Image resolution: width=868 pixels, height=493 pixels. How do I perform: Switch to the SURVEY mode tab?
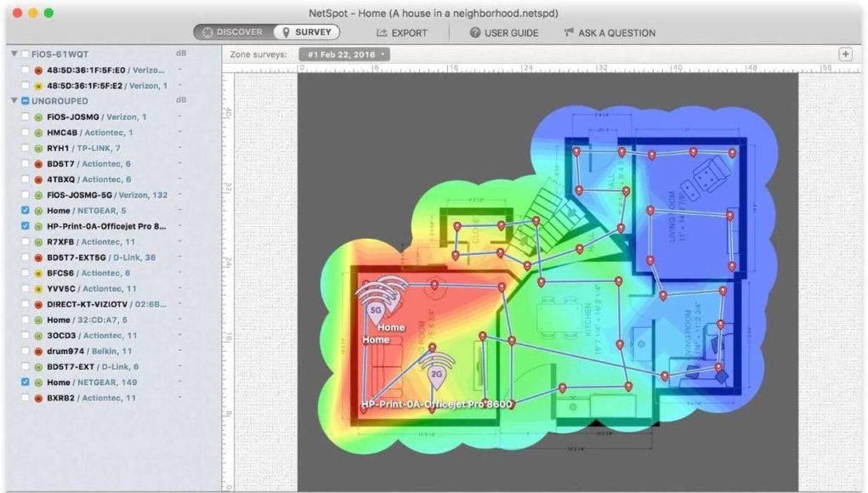306,32
